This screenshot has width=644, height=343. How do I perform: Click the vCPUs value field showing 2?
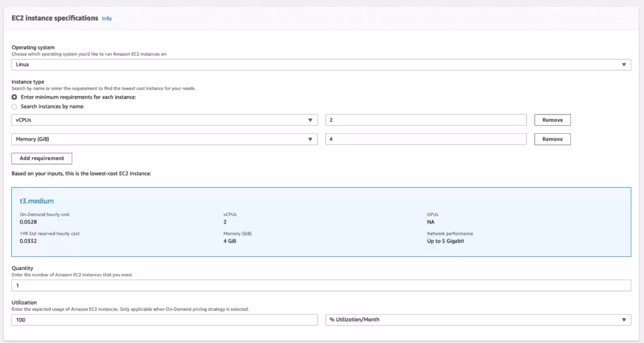[426, 120]
